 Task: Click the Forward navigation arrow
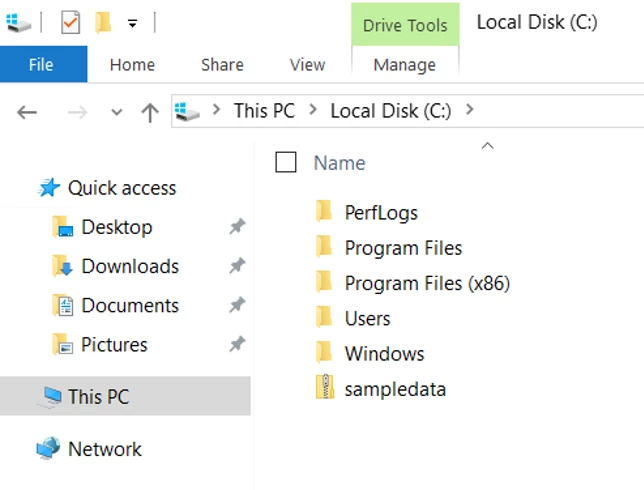77,112
